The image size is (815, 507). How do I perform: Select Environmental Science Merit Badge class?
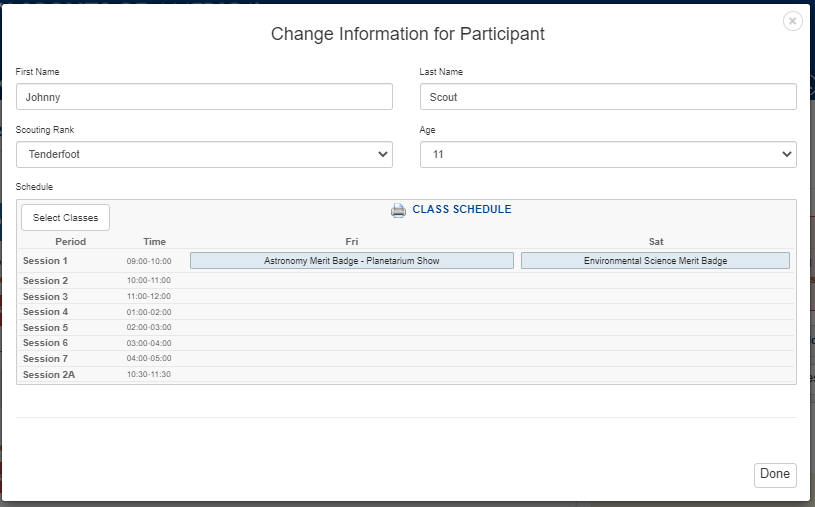click(655, 261)
